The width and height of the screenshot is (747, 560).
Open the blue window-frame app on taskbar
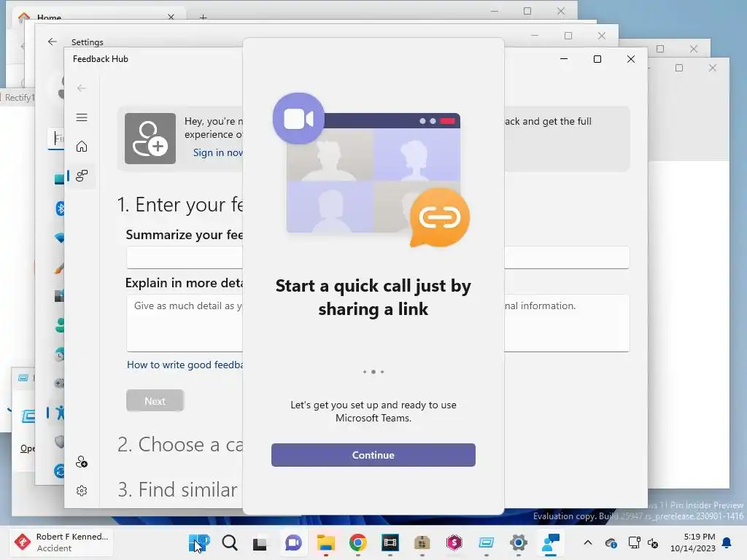point(486,542)
